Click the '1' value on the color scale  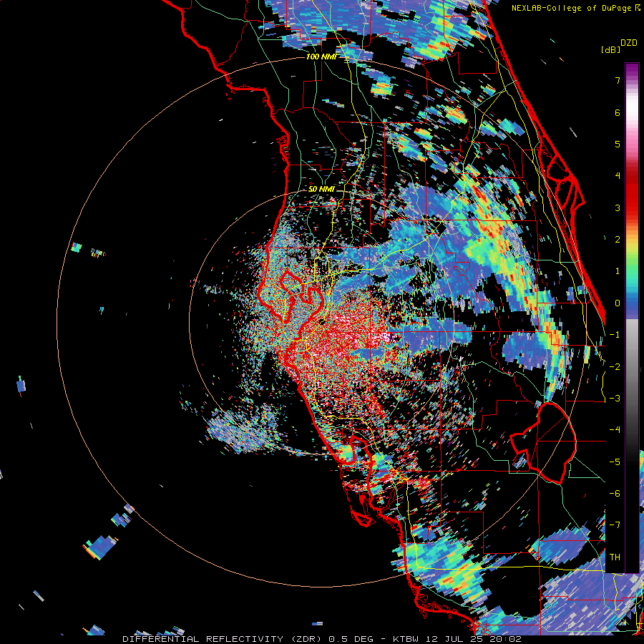click(618, 271)
